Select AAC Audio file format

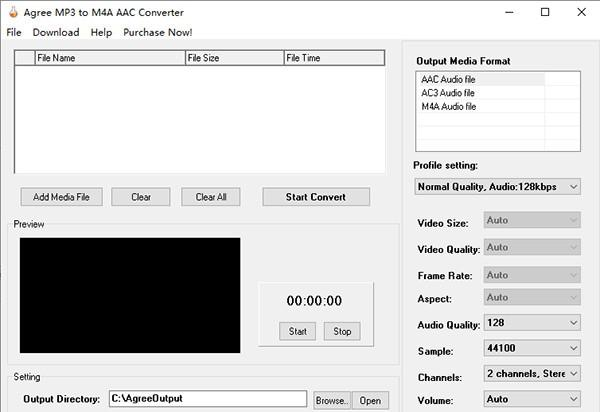pos(482,80)
